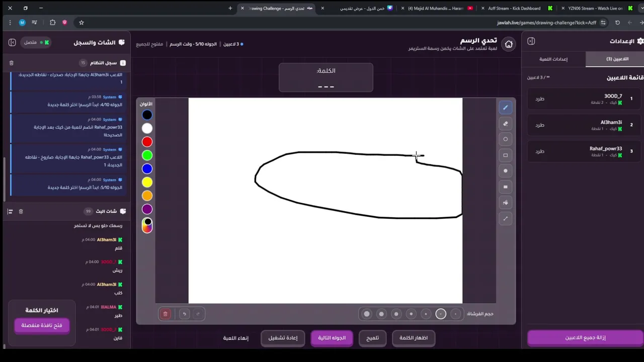Switch to game settings (إعدادات اللعبة) tab
The width and height of the screenshot is (644, 362).
(553, 59)
